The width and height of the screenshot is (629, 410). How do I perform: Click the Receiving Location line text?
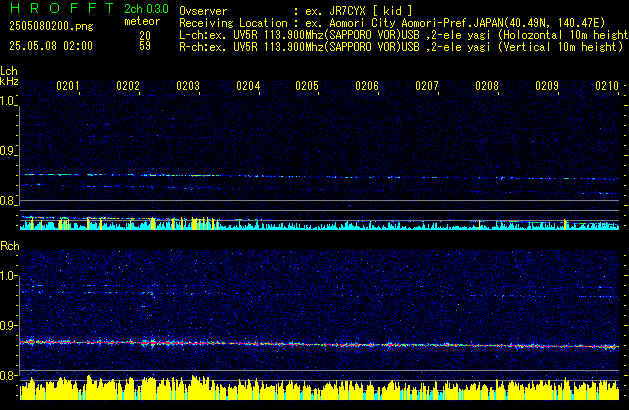click(392, 23)
